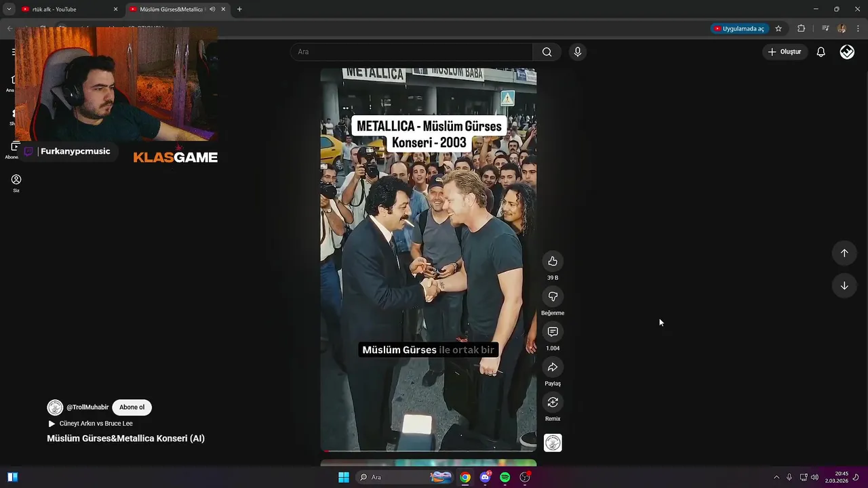Open Cüneyt Arkın vs Bruce Lee sound link
The height and width of the screenshot is (488, 868).
coord(96,424)
